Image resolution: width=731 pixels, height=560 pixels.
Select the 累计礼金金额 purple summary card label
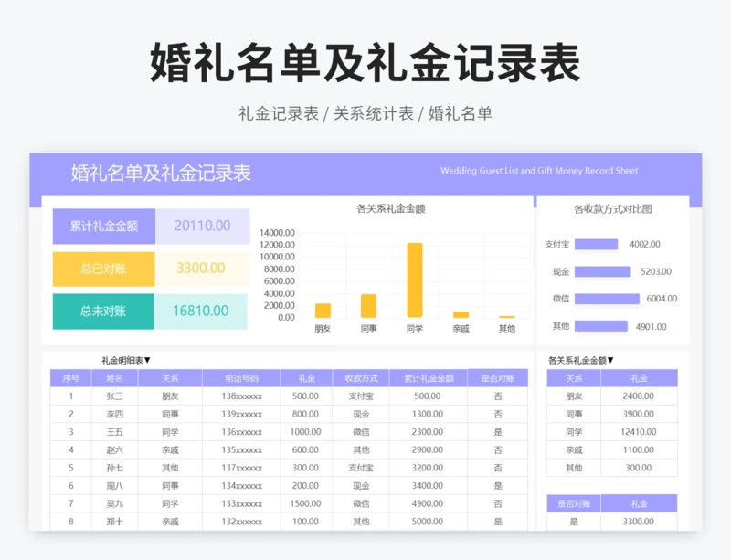click(104, 227)
